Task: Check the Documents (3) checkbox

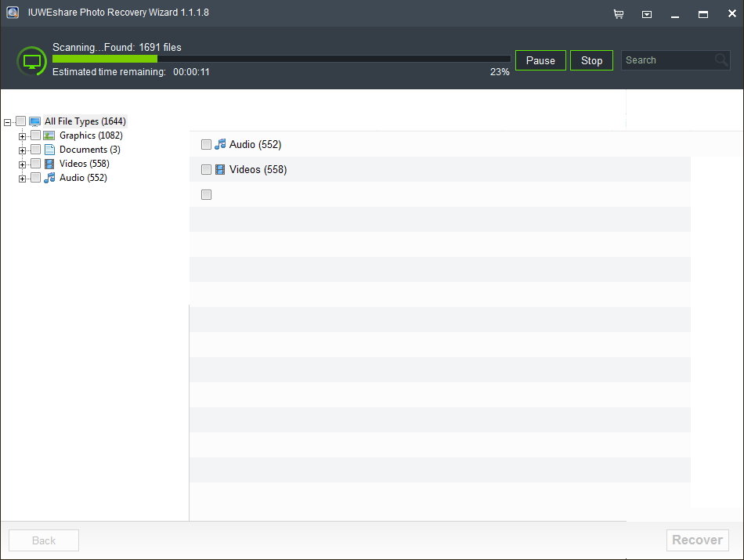Action: [x=35, y=150]
